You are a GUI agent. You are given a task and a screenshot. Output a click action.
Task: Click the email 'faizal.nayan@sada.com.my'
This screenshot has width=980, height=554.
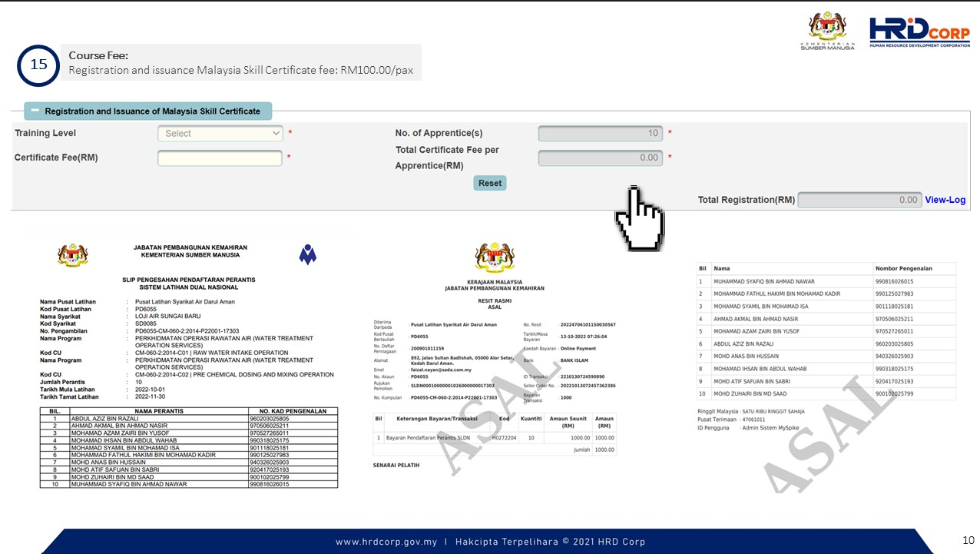441,369
